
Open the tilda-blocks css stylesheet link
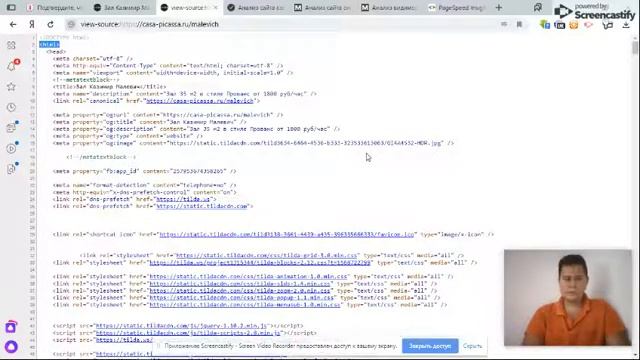(260, 262)
